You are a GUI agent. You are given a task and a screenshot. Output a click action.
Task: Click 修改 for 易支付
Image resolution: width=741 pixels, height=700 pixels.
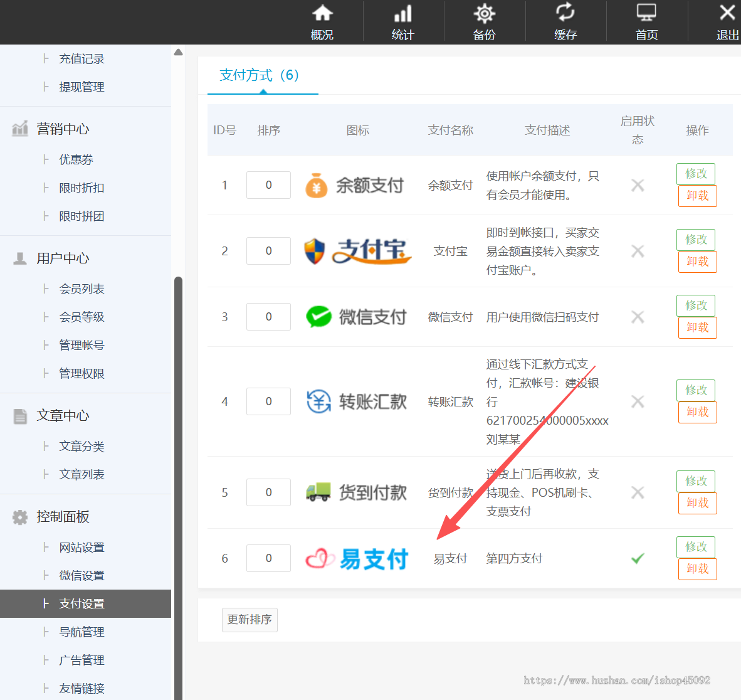[696, 547]
